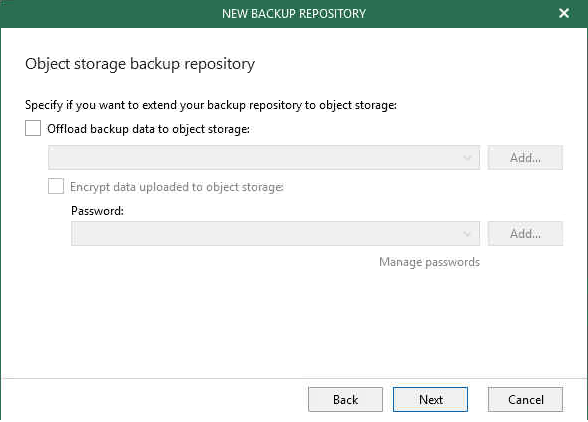This screenshot has height=422, width=588.
Task: Click the NEW BACKUP REPOSITORY title bar
Action: click(294, 14)
